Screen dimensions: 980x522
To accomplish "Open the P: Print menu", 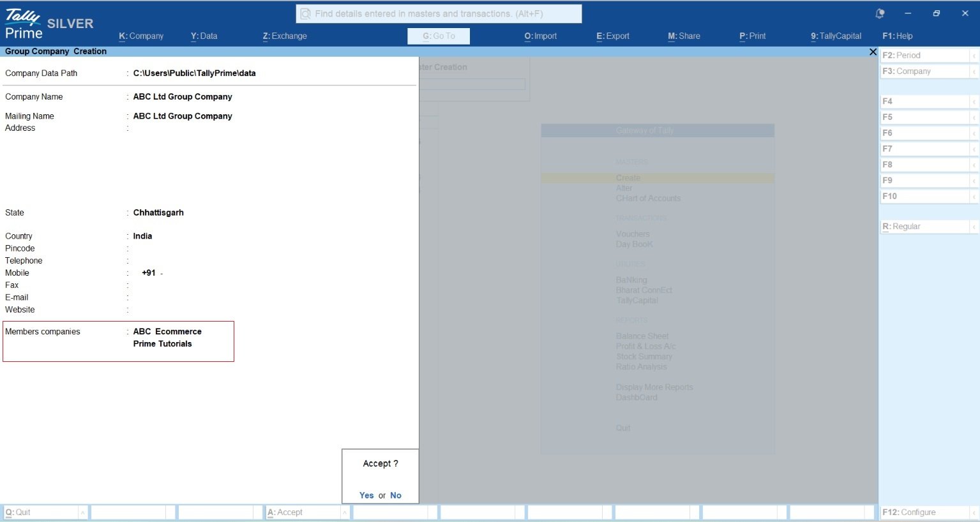I will (753, 36).
